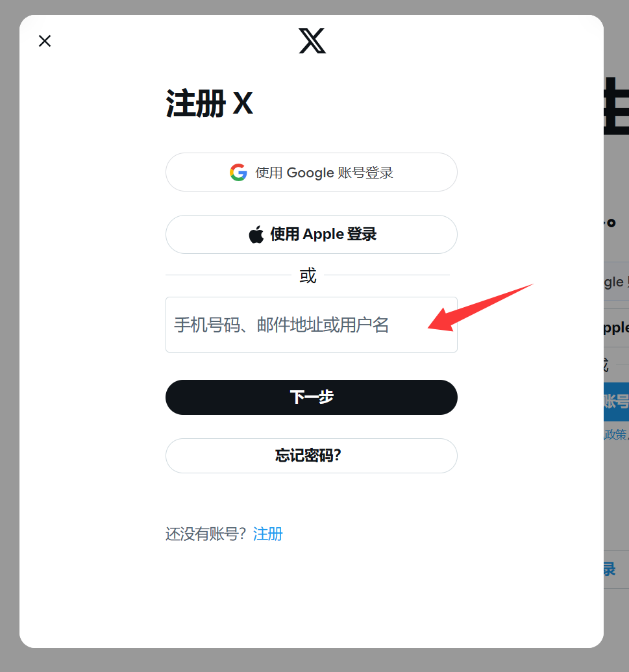Click the black Apple logo icon
The image size is (629, 672).
pos(256,234)
